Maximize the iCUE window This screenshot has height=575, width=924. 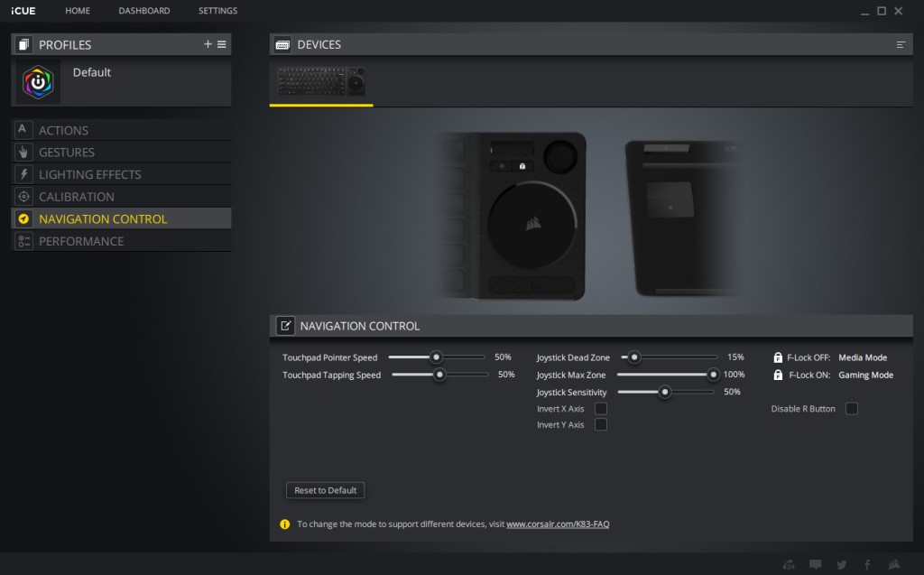(882, 11)
